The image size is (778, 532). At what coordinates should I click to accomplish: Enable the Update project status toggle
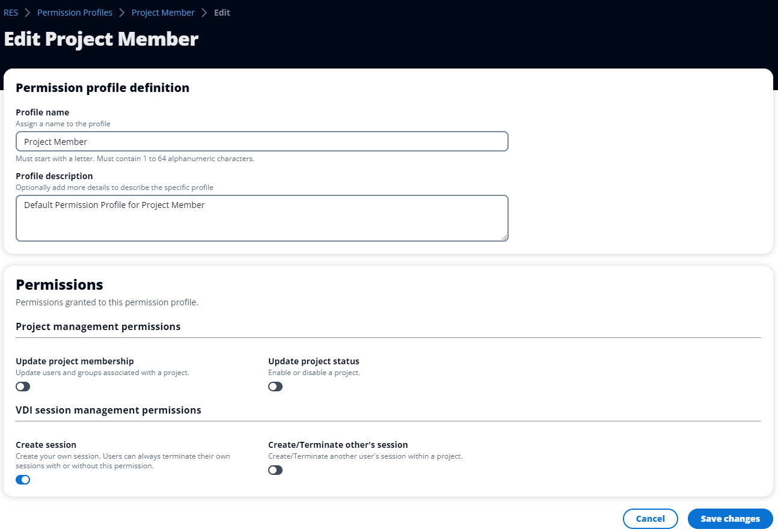[275, 387]
